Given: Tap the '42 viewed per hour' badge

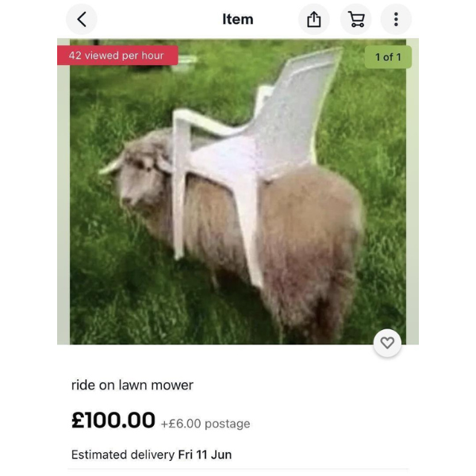Looking at the screenshot, I should [x=117, y=56].
